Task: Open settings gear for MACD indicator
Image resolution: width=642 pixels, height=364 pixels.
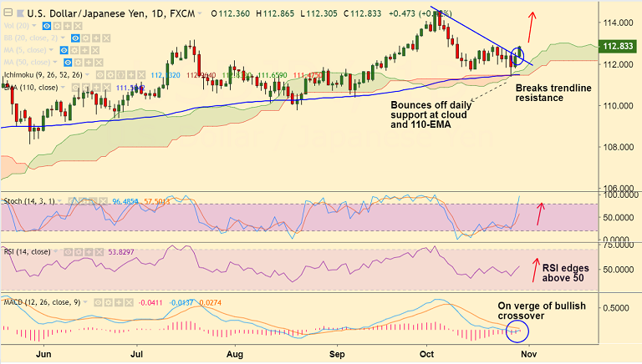Action: click(109, 303)
